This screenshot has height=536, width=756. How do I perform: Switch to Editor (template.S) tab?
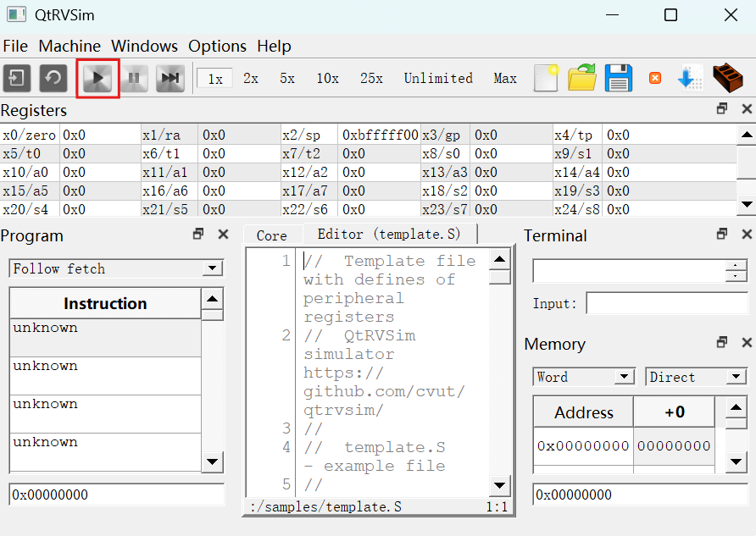tap(389, 234)
